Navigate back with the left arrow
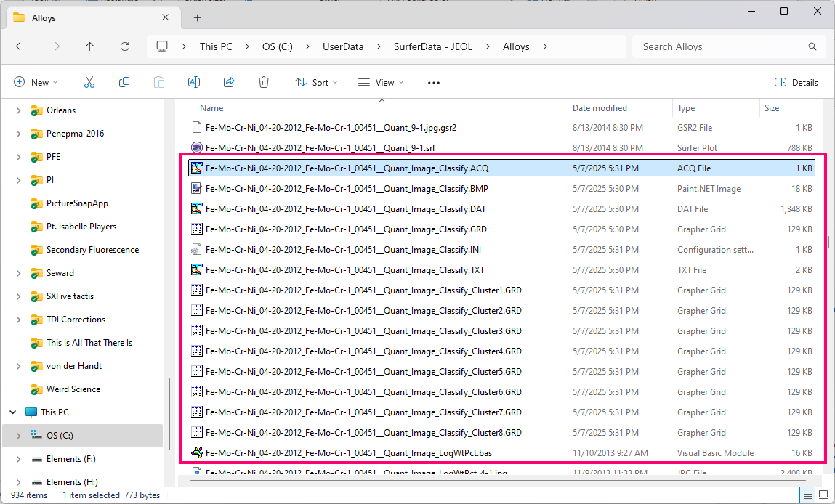The width and height of the screenshot is (835, 504). [20, 46]
